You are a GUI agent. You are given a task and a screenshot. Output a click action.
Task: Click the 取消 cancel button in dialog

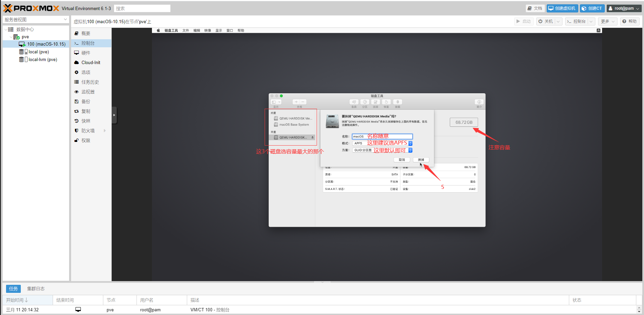pyautogui.click(x=402, y=160)
